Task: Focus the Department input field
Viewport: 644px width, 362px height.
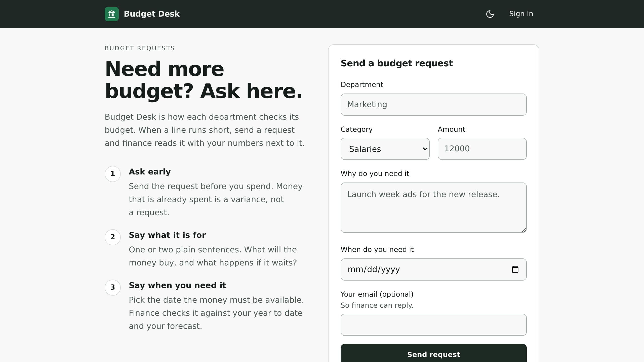Action: (x=433, y=105)
